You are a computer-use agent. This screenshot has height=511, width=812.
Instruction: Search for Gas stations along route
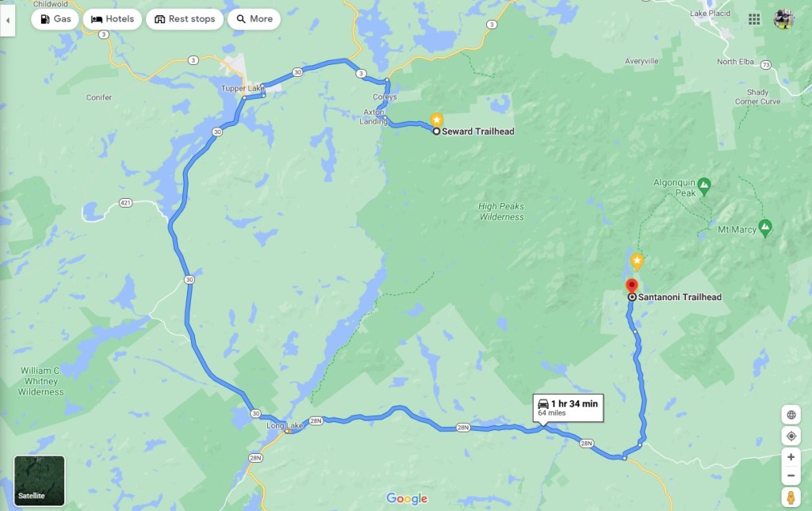click(x=55, y=19)
